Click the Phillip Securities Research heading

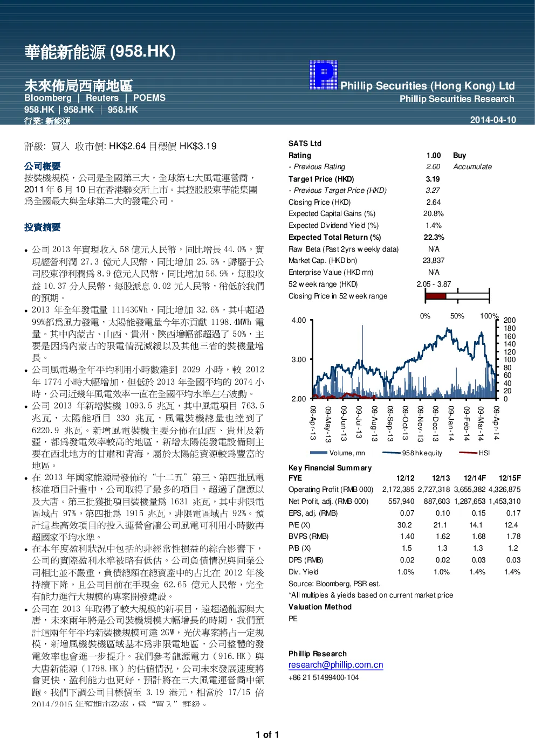pyautogui.click(x=457, y=99)
